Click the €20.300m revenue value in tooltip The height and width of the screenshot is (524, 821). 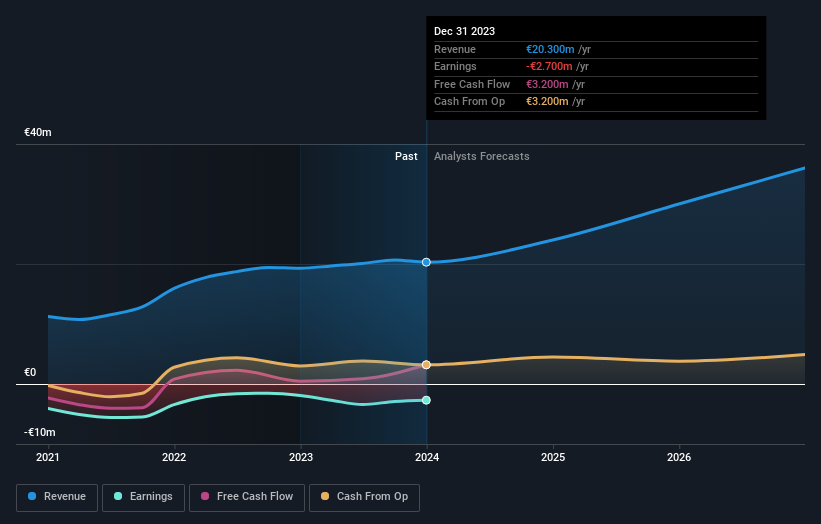pos(550,49)
